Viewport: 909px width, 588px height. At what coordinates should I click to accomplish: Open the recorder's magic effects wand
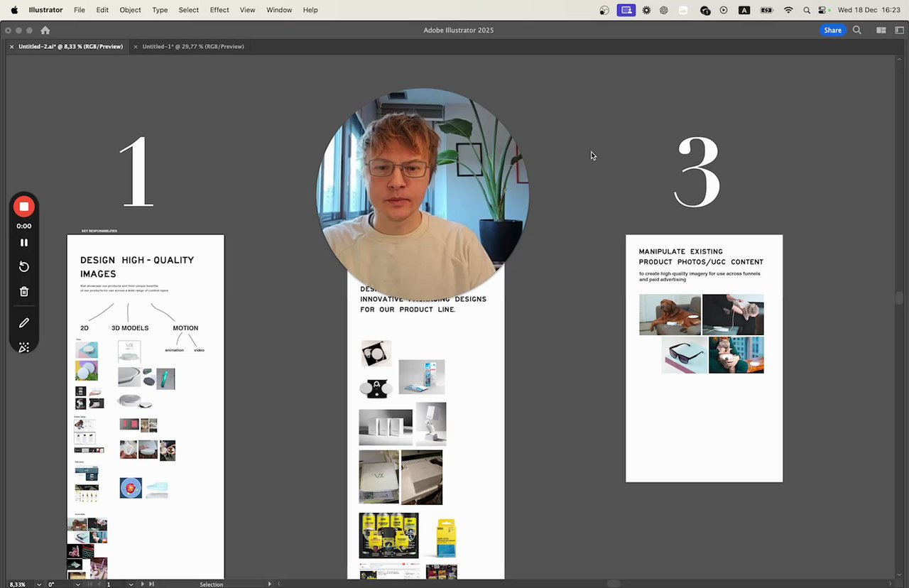coord(24,347)
